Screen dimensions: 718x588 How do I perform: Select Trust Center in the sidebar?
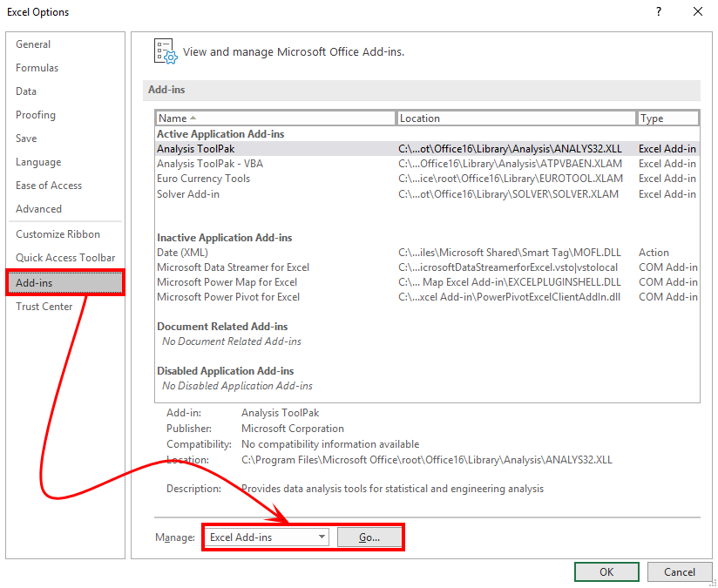[x=44, y=307]
